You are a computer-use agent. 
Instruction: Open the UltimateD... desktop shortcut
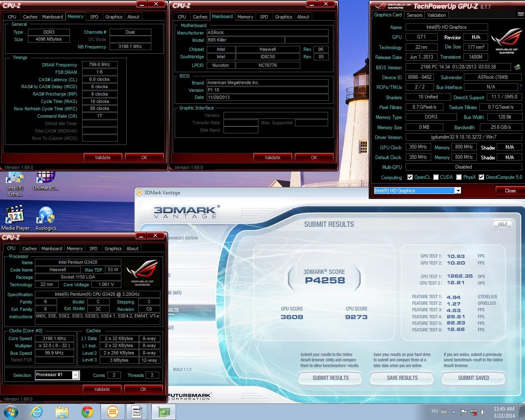click(x=46, y=181)
